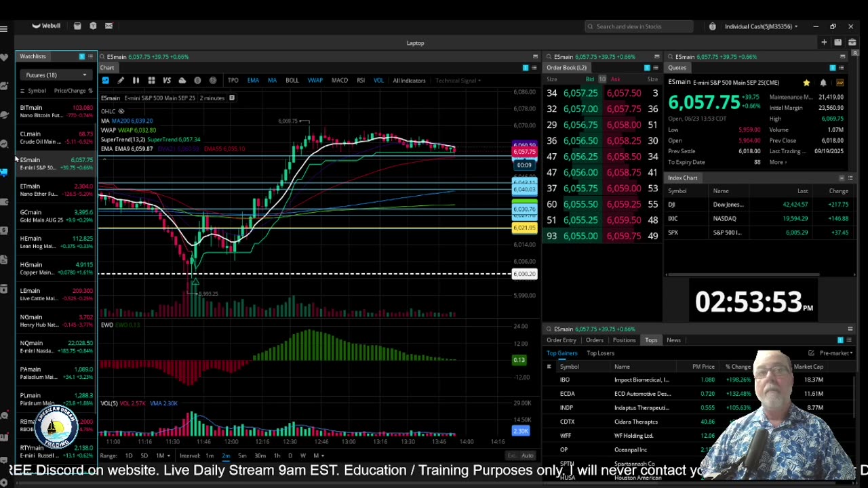
Task: Set the interval to 30m
Action: coord(260,455)
